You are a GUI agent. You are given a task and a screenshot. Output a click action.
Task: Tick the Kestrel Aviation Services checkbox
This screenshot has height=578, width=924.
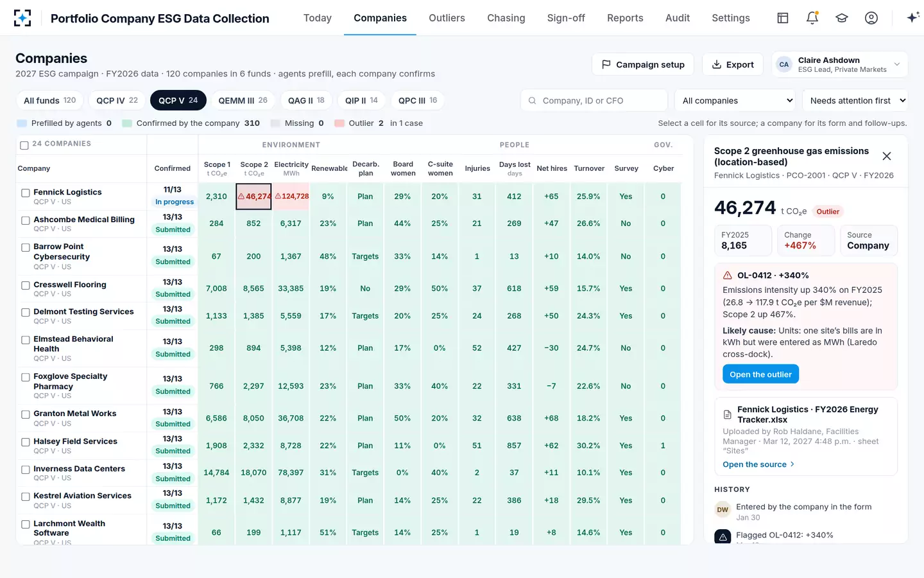click(26, 496)
